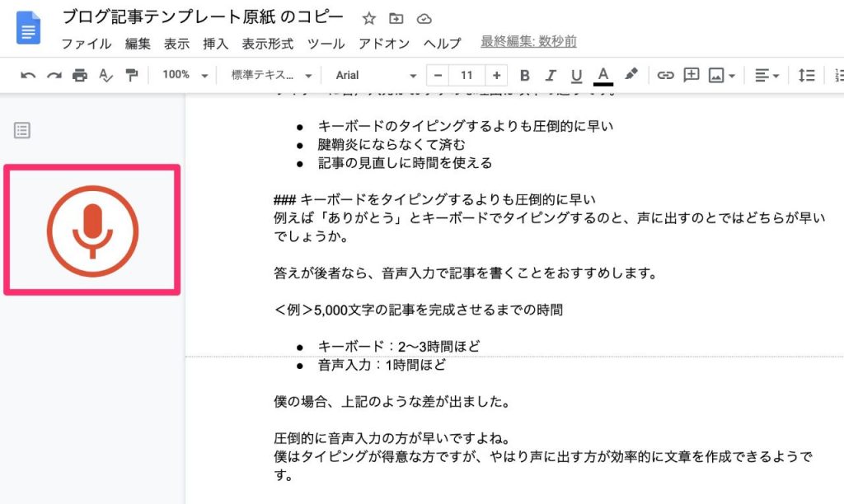
Task: Click the undo arrow icon
Action: click(x=28, y=76)
